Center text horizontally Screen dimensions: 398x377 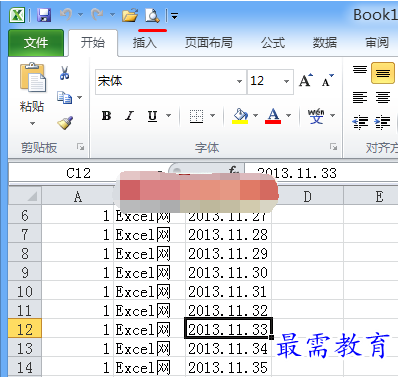point(383,97)
